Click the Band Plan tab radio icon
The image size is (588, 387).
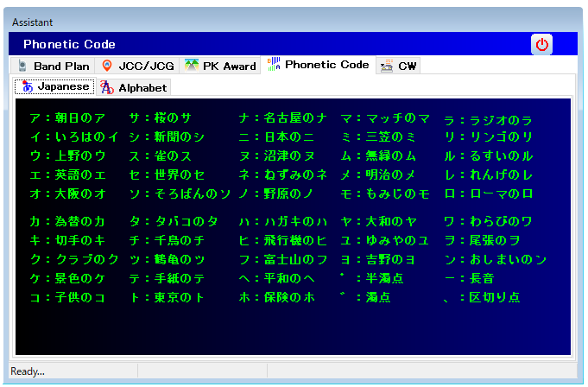point(22,66)
